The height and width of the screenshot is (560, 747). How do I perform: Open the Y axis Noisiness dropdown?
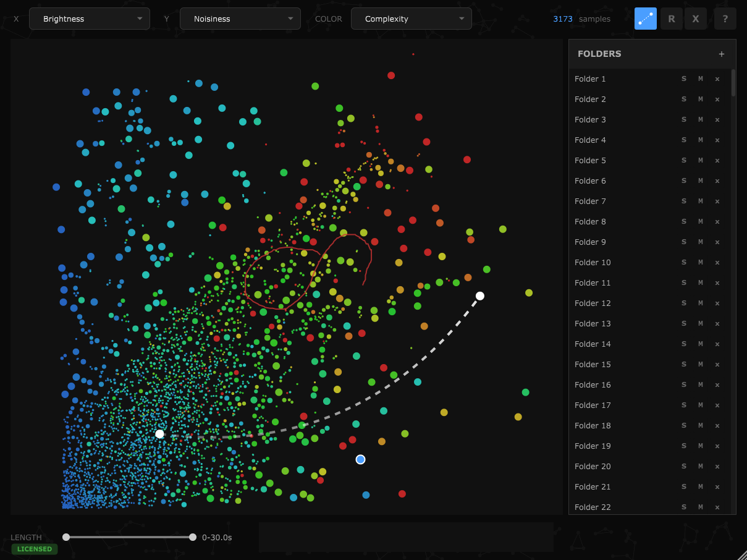(x=240, y=19)
